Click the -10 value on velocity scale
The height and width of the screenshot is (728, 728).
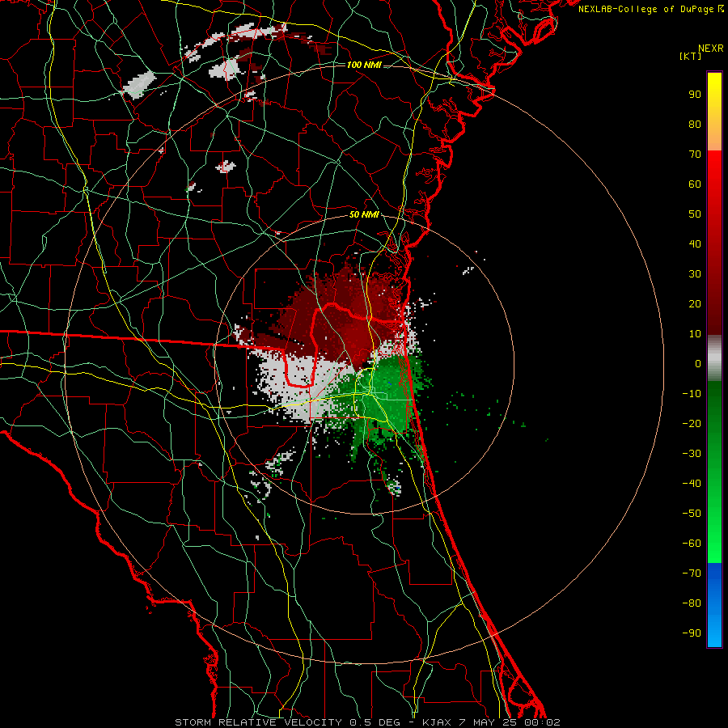pyautogui.click(x=692, y=394)
